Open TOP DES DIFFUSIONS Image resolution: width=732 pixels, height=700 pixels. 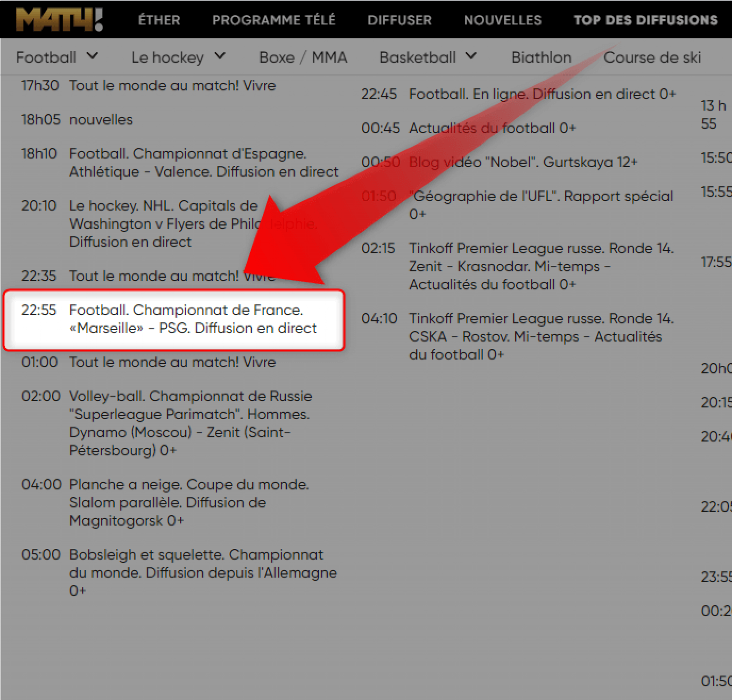point(646,20)
